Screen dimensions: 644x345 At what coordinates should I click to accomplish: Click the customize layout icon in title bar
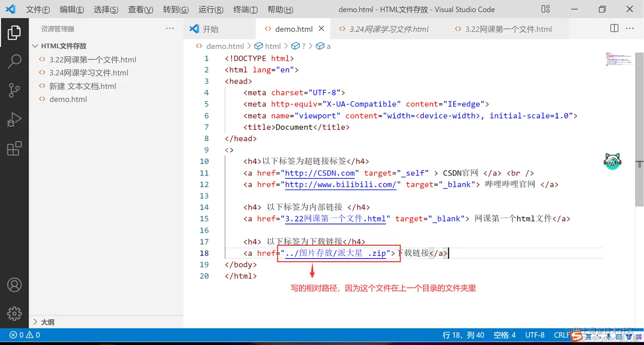[546, 9]
